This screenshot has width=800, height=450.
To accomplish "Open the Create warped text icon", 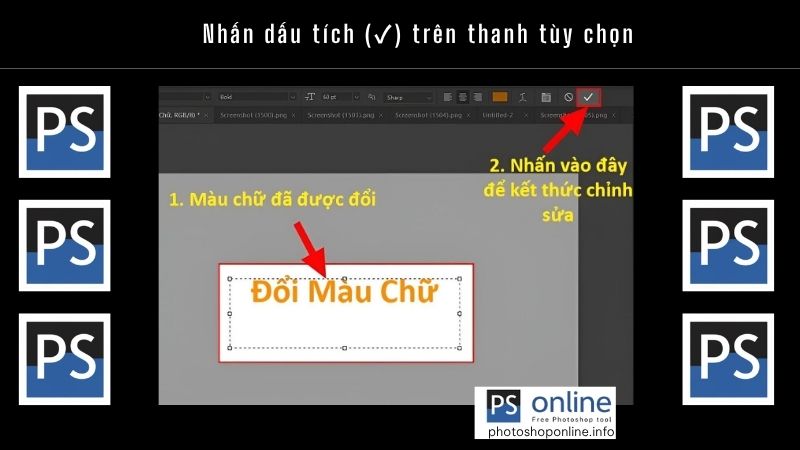I will pyautogui.click(x=522, y=97).
